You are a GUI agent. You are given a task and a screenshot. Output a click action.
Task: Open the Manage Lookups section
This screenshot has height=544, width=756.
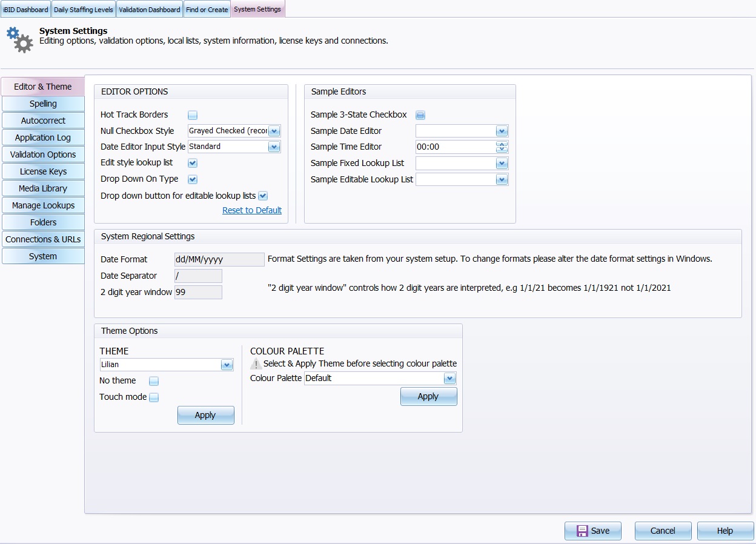pyautogui.click(x=43, y=205)
